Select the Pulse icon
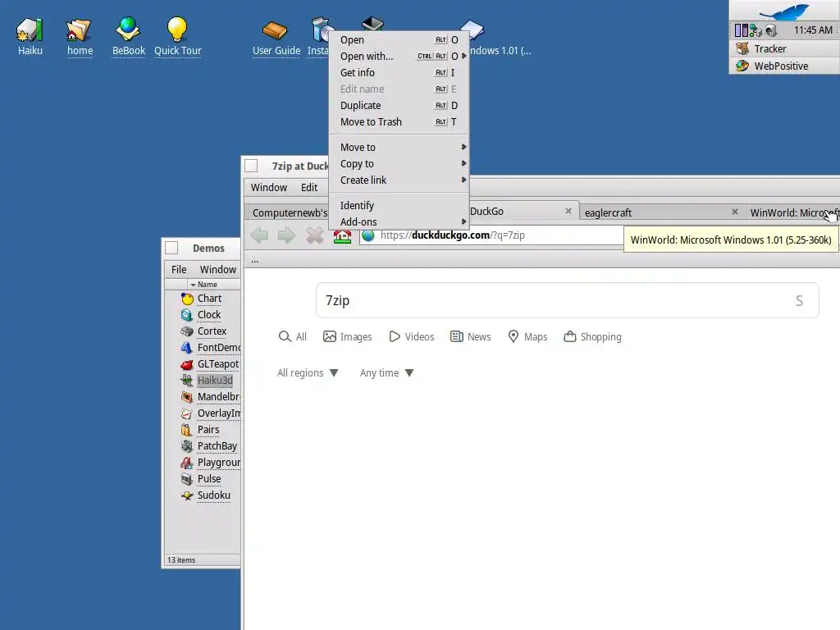Viewport: 840px width, 630px height. point(187,479)
